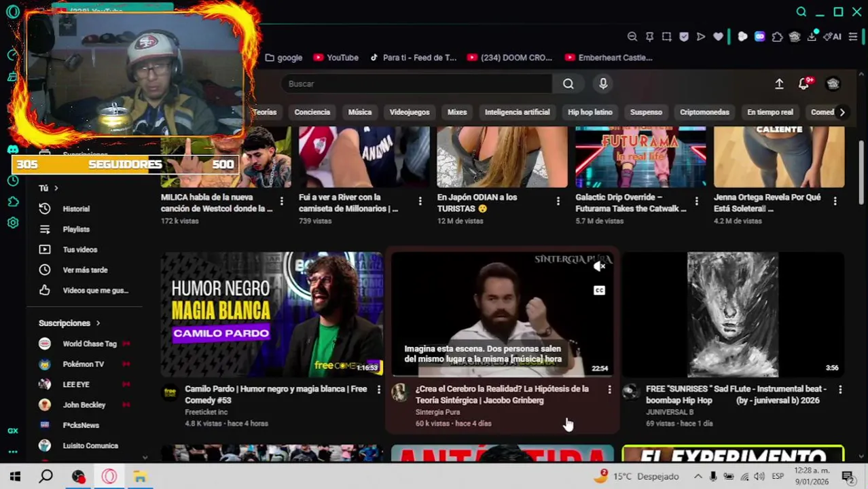The image size is (868, 489).
Task: Open Ver más tarde in sidebar
Action: tap(85, 270)
